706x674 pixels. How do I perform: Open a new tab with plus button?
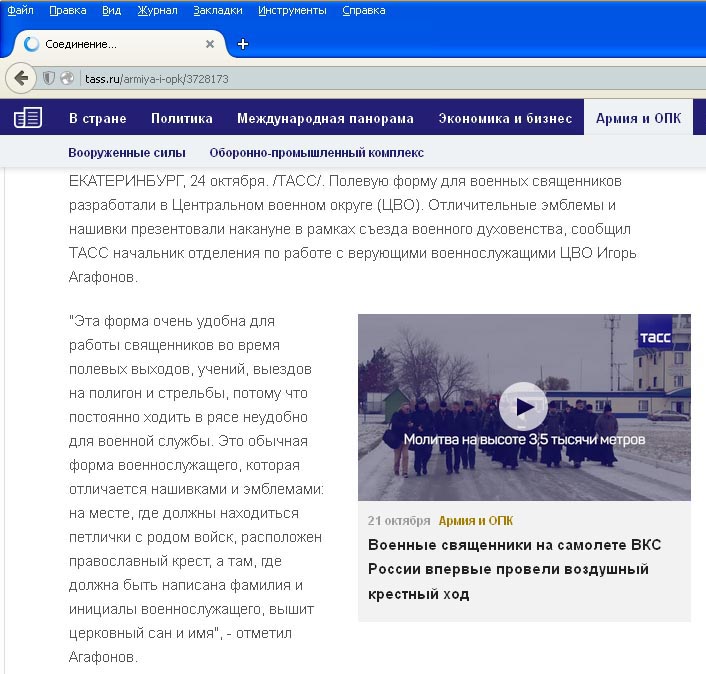pos(243,44)
